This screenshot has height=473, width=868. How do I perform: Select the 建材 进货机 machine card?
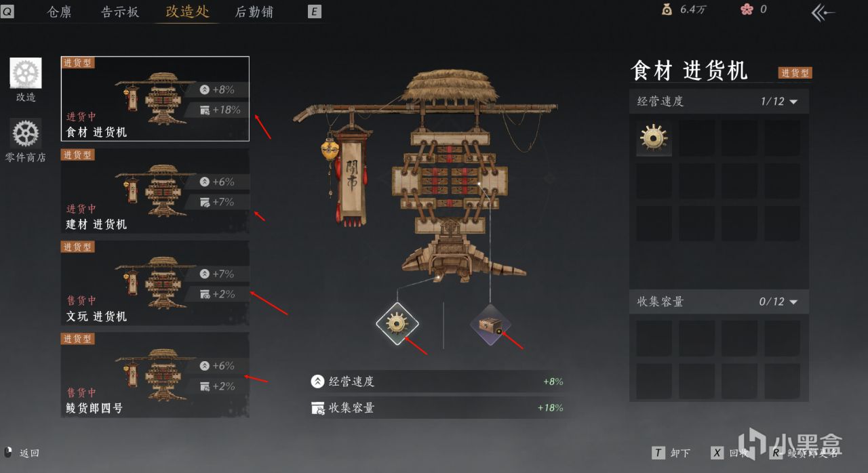[155, 191]
